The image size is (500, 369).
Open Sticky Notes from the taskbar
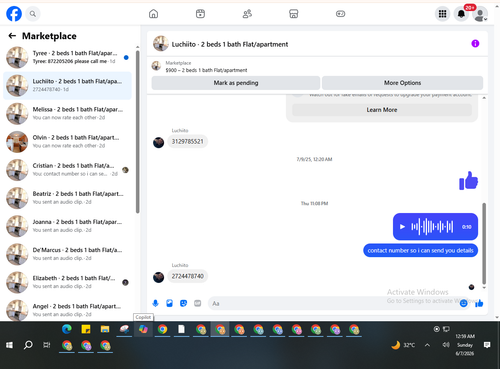point(86,329)
